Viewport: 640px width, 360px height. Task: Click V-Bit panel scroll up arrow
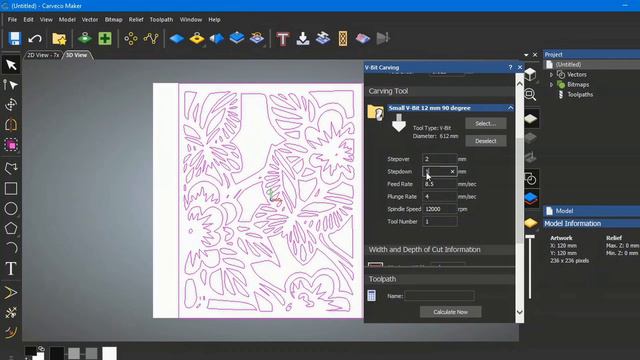click(520, 83)
